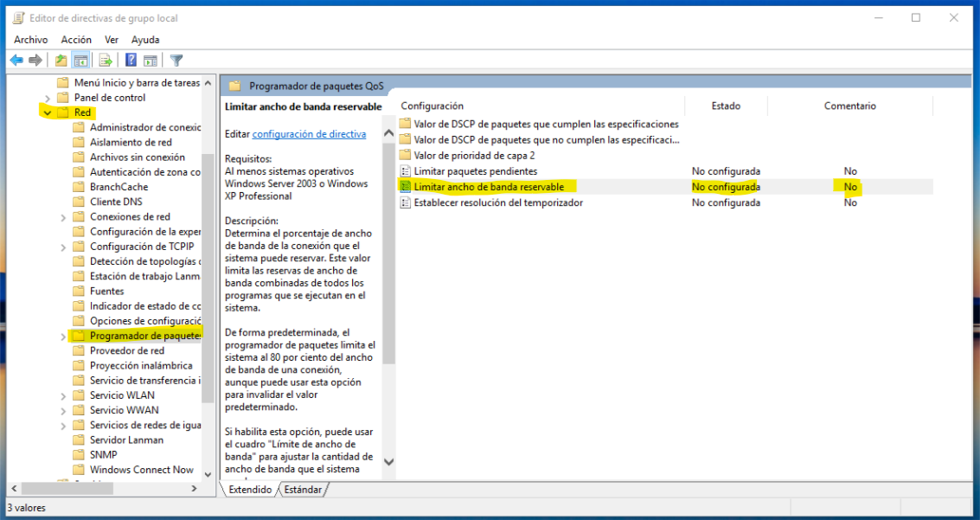Select the Aislamiento de red tree item

point(131,143)
